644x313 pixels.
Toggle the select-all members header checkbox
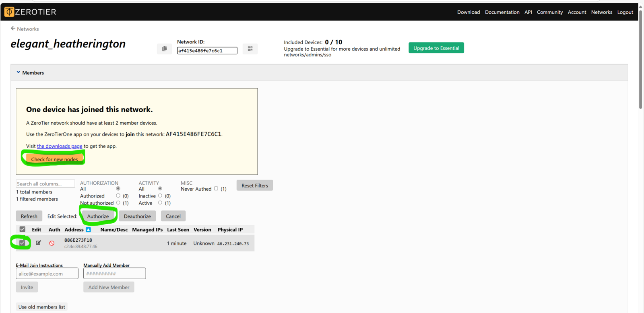coord(23,229)
